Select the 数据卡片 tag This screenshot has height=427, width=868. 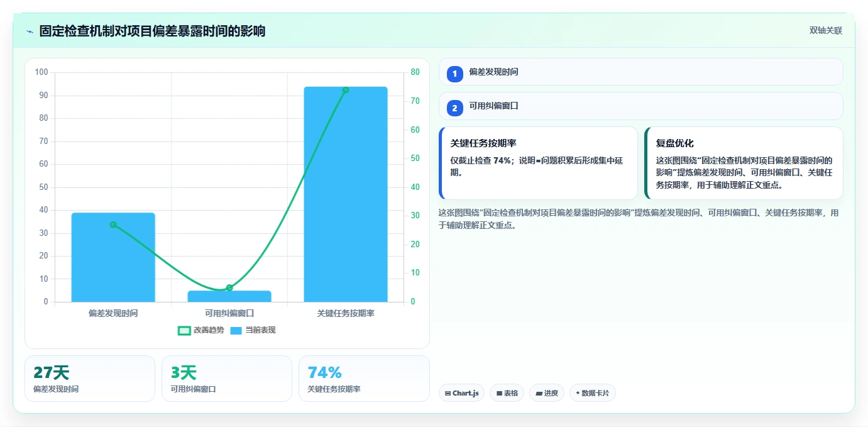click(592, 393)
